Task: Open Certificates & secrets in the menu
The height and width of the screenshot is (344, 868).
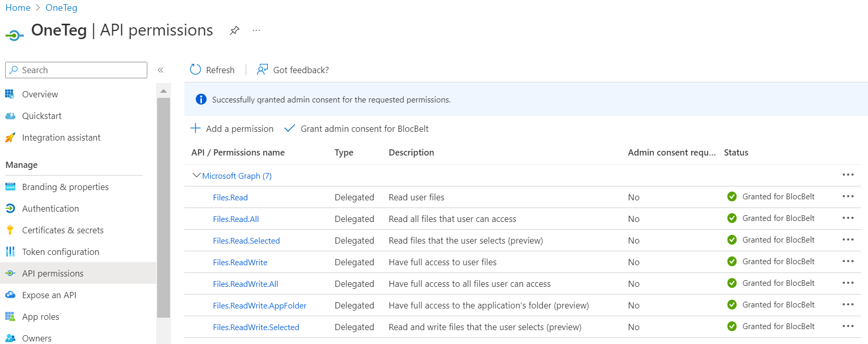Action: (62, 230)
